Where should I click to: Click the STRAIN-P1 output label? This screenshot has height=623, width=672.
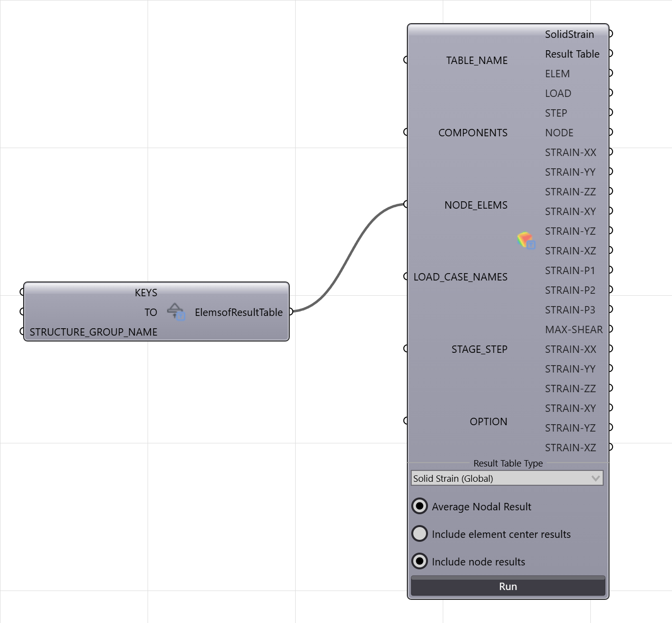[x=570, y=271]
